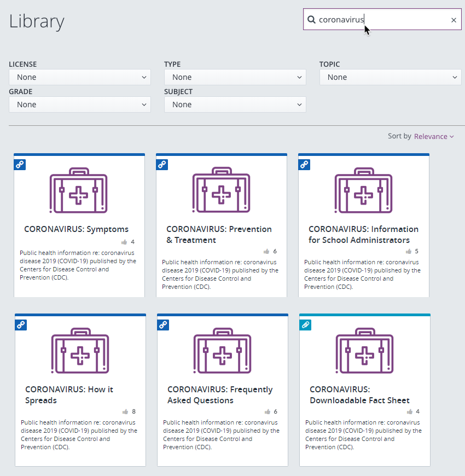Like the Downloadable Fact Sheet resource thumbs-up
The image size is (465, 476).
tap(410, 411)
